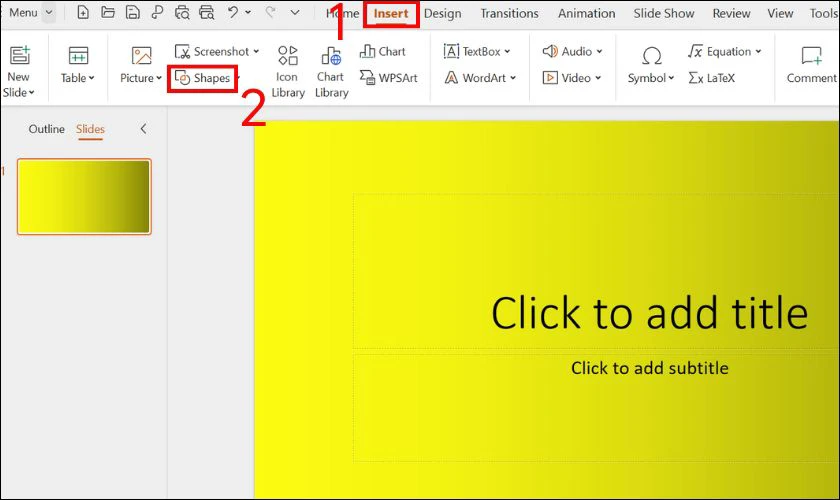This screenshot has width=840, height=500.
Task: Insert an Equation
Action: [719, 51]
